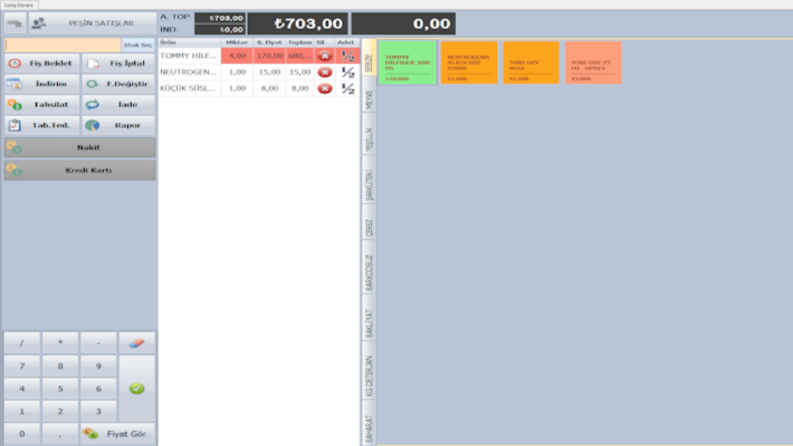Delete the KÜÇÜK SÜSL... row with red X

coord(325,88)
